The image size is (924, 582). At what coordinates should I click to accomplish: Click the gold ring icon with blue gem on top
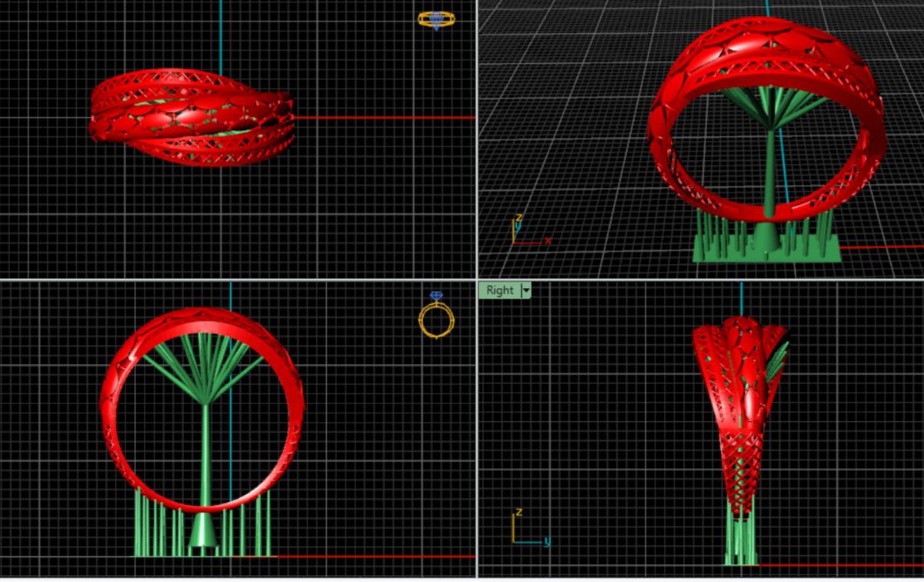[x=436, y=314]
